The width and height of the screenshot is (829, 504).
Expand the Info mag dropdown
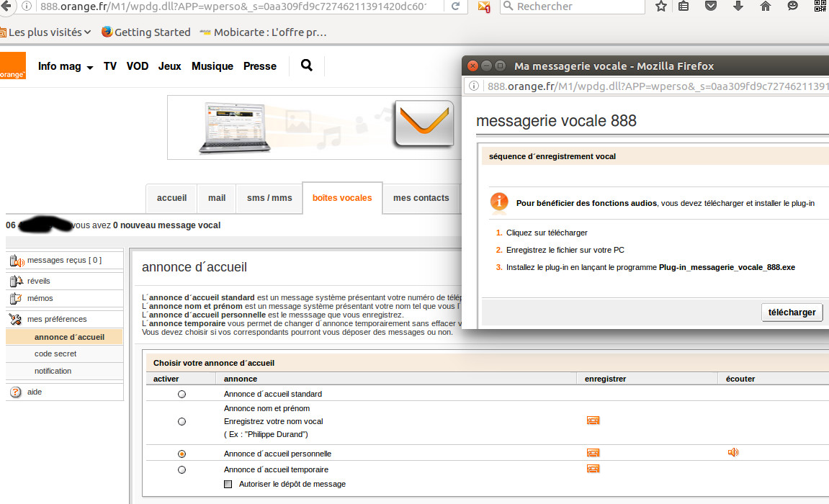click(66, 66)
